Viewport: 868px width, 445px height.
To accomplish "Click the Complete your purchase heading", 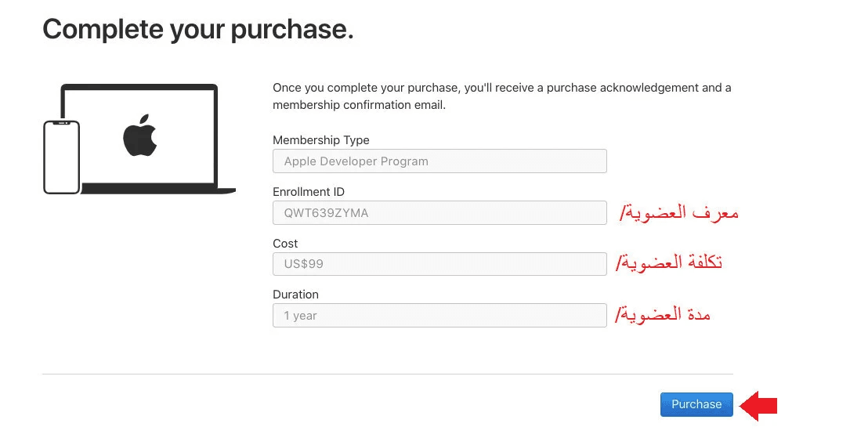I will pos(198,29).
